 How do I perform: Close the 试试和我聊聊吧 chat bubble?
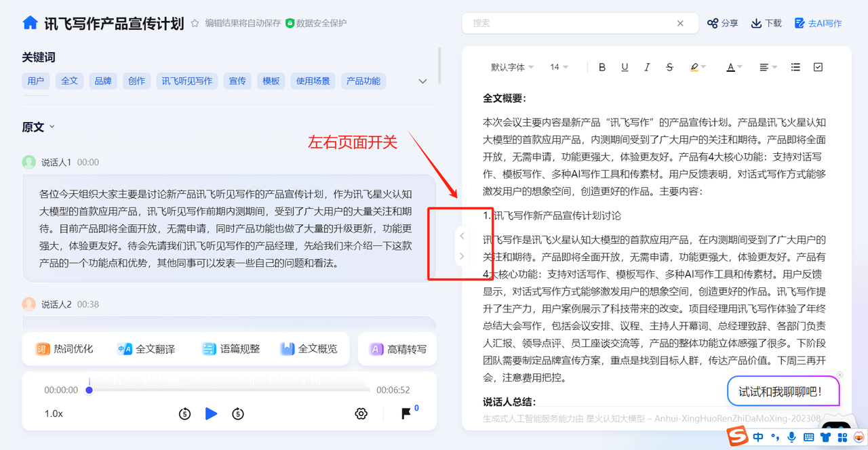point(840,375)
